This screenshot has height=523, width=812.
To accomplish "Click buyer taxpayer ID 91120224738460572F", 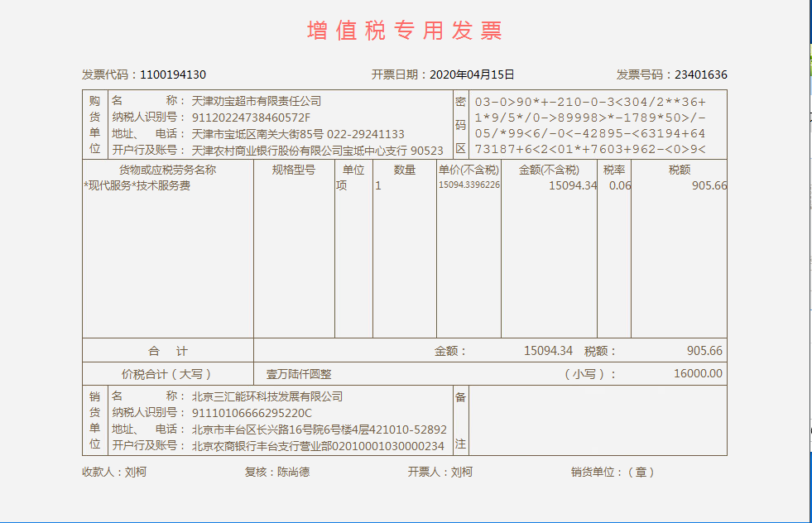I will (251, 118).
